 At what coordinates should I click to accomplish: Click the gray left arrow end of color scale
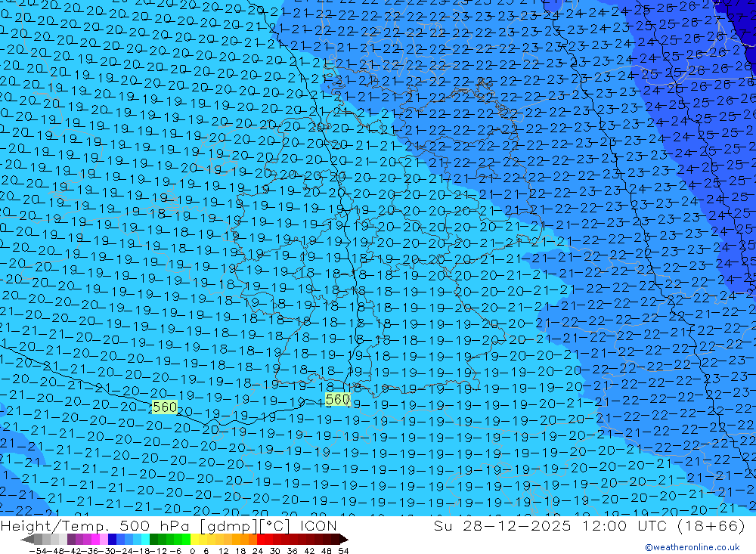pos(27,539)
